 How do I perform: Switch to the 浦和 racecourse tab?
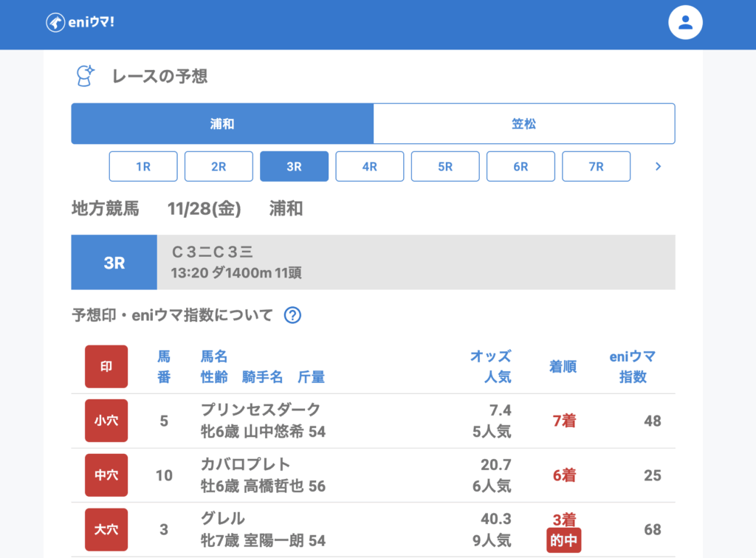pos(222,124)
